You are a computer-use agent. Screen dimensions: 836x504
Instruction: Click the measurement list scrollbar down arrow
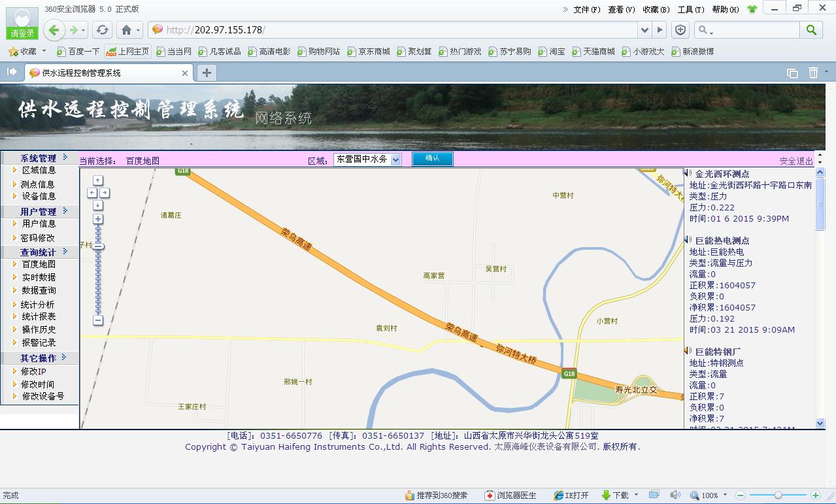[820, 424]
